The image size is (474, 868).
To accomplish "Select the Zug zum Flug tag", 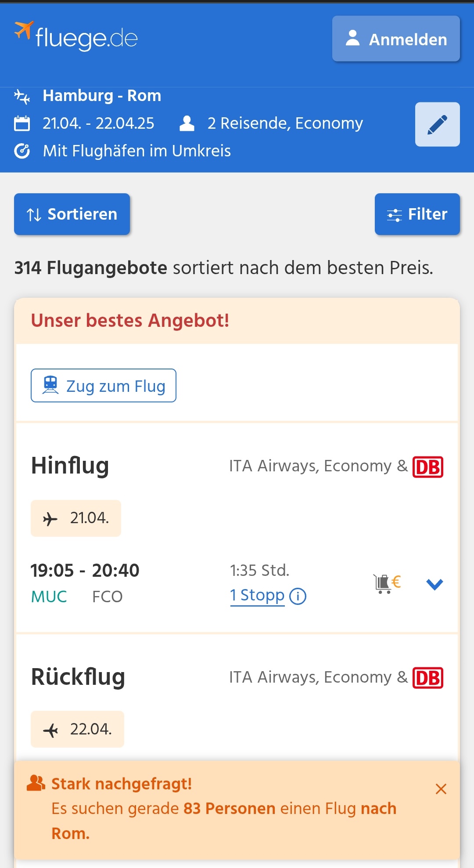I will coord(104,386).
